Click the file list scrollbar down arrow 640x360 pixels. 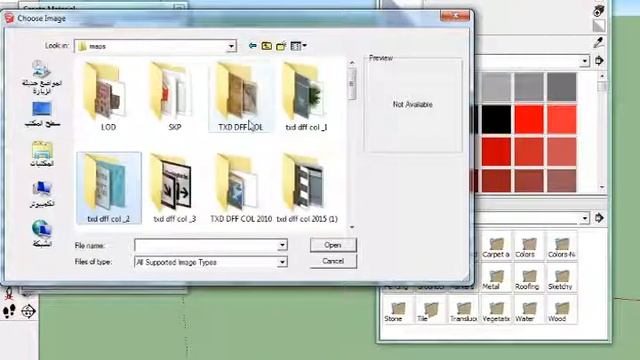point(352,227)
